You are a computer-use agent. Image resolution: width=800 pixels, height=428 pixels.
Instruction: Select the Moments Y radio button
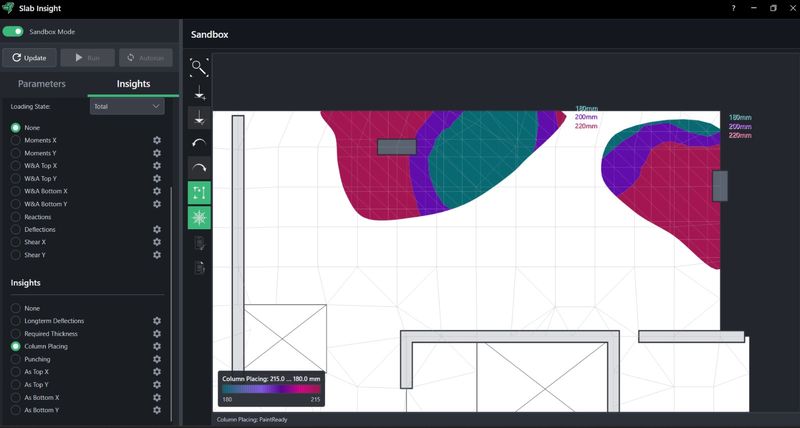(16, 153)
